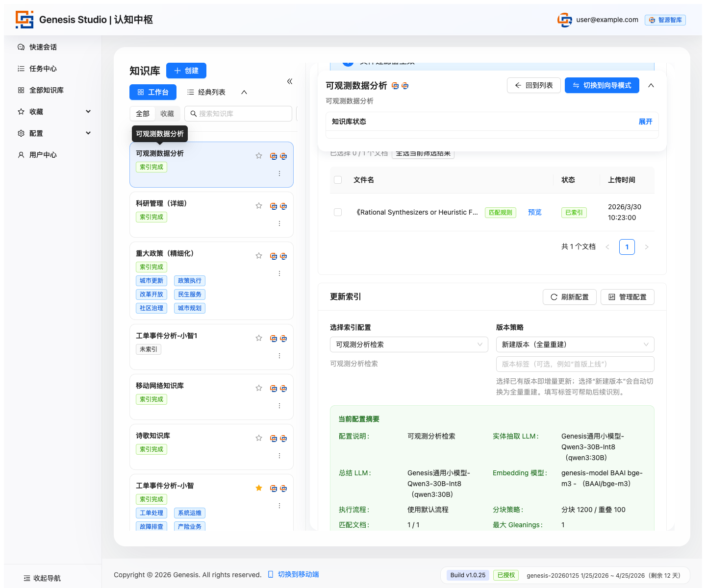Screen dimensions: 706x588
Task: Click the 刷新配置 button
Action: [569, 297]
